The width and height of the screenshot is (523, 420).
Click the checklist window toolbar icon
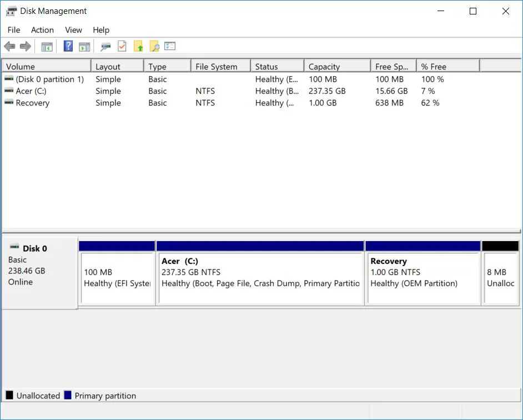tap(170, 46)
